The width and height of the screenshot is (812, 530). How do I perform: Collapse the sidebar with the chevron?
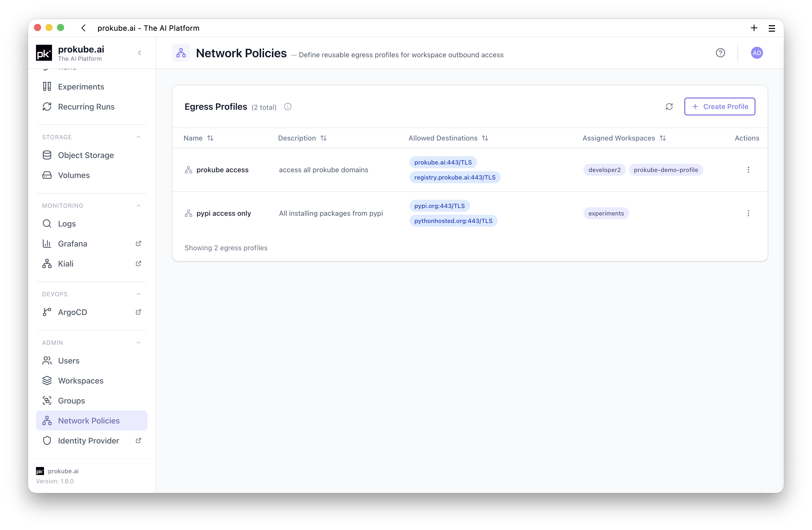(x=139, y=53)
